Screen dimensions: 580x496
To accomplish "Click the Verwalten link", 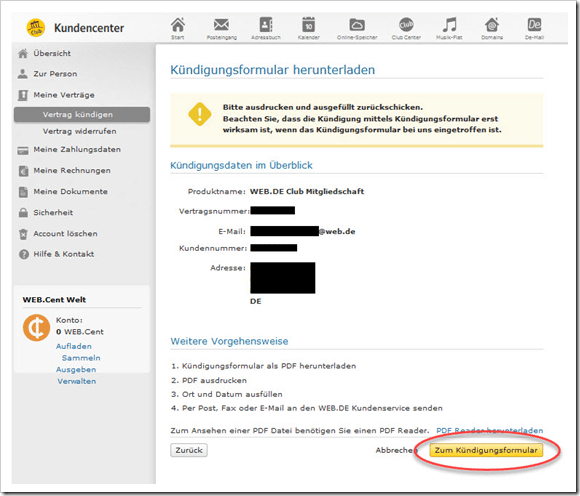I will [x=77, y=381].
